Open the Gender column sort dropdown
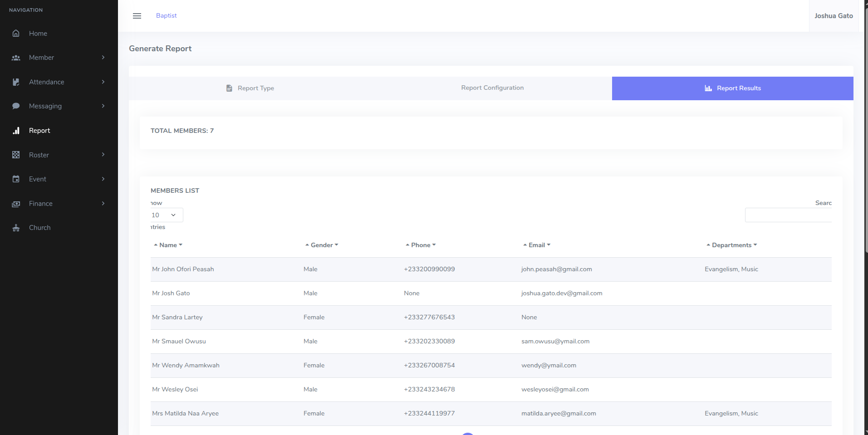The height and width of the screenshot is (435, 868). click(x=336, y=245)
